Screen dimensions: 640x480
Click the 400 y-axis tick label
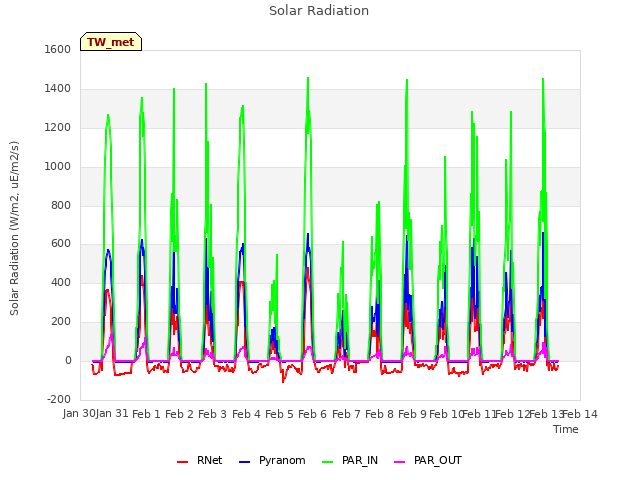click(x=61, y=283)
